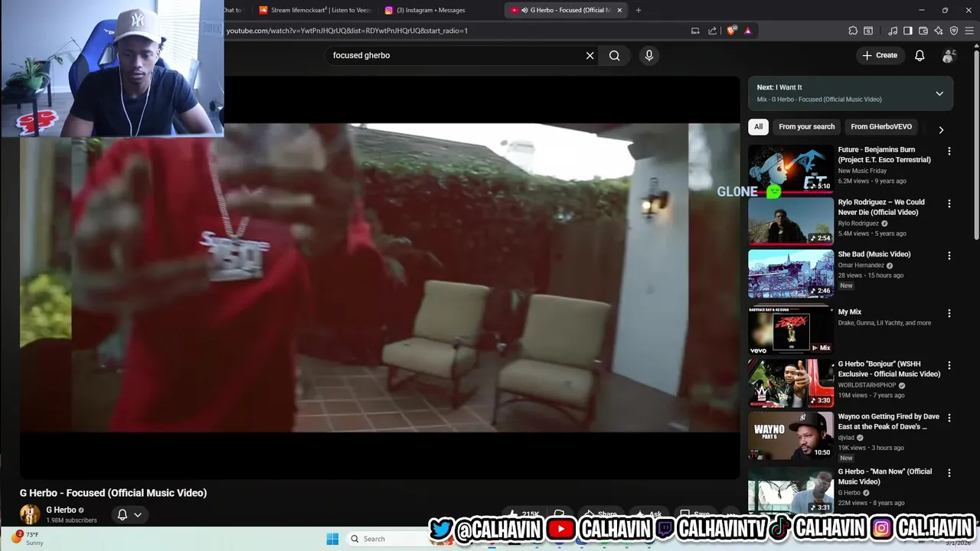This screenshot has width=980, height=551.
Task: Click the YouTube search magnifier button
Action: 614,55
